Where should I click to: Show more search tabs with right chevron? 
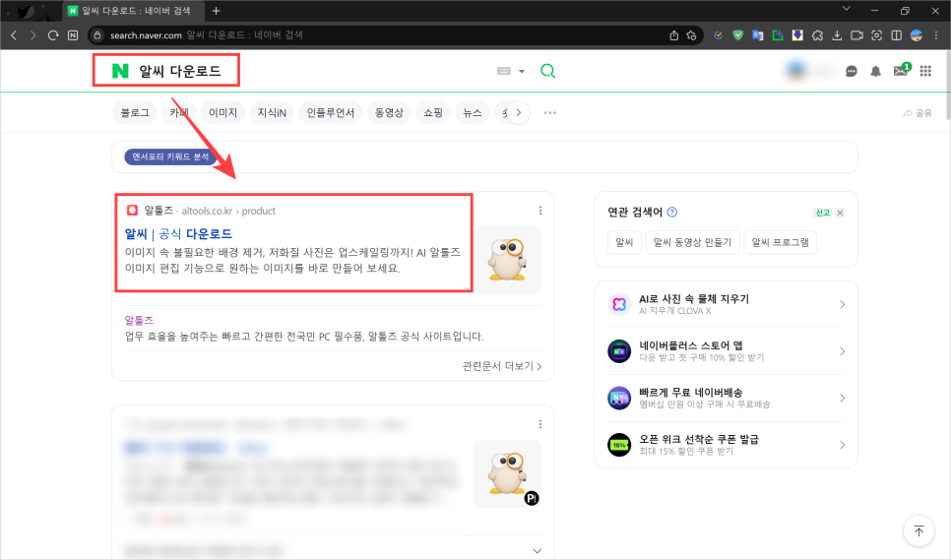tap(518, 113)
